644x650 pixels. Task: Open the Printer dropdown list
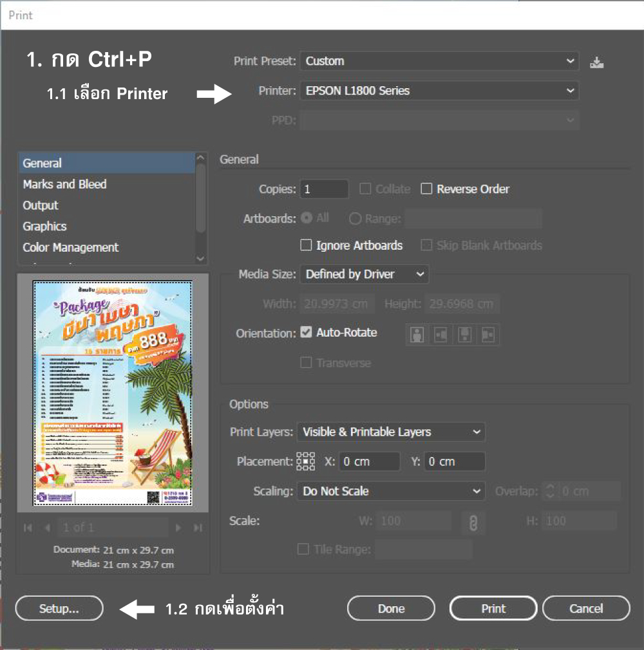[x=439, y=91]
